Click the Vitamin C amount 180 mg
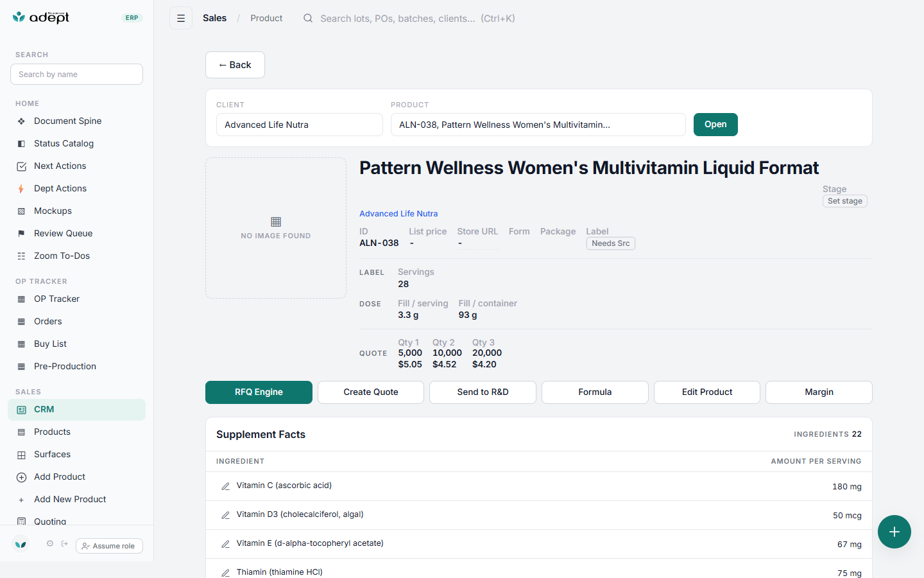The image size is (924, 578). pyautogui.click(x=847, y=487)
